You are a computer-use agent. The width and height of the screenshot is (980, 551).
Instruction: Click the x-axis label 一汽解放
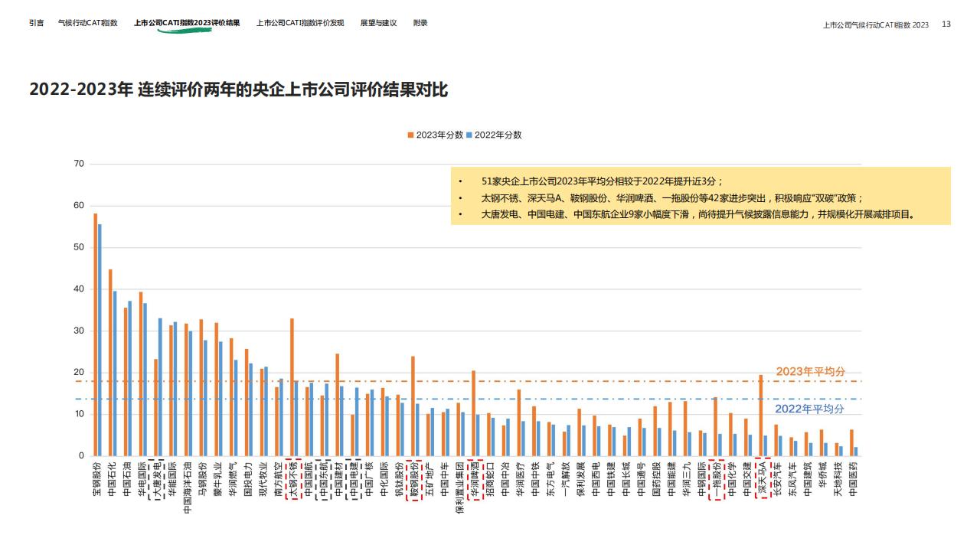[x=564, y=478]
